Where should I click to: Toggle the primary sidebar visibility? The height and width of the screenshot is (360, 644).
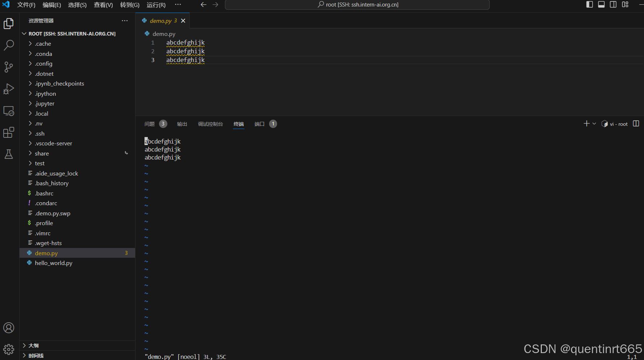pos(590,4)
